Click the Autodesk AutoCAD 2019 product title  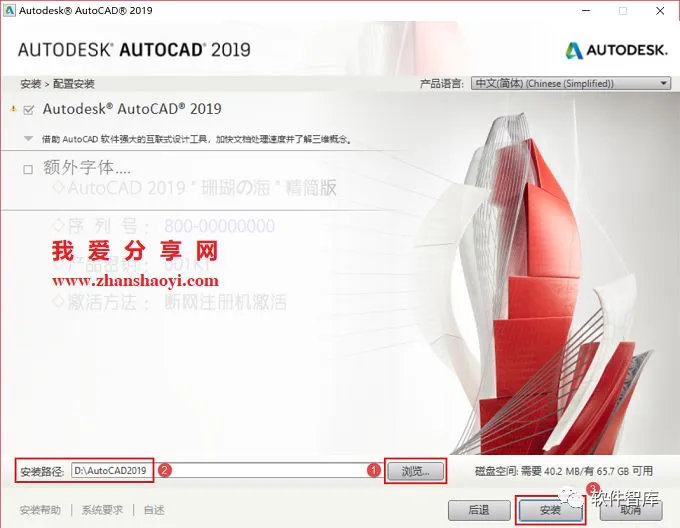click(132, 109)
